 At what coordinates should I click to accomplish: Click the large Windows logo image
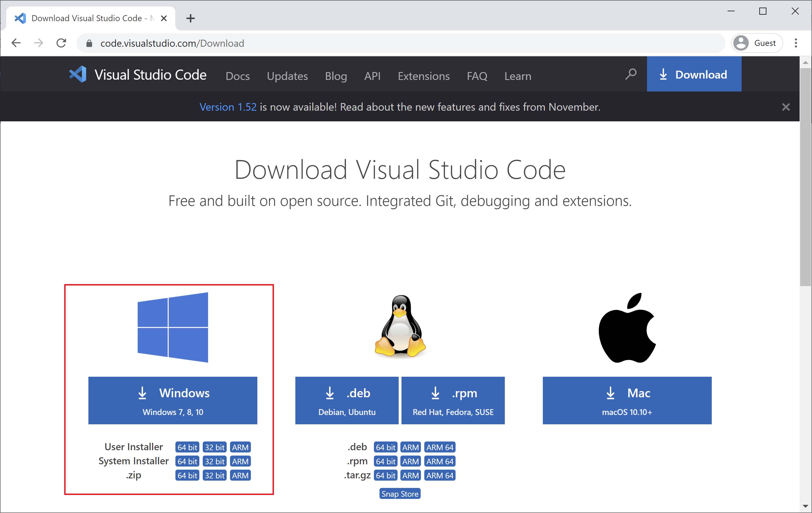pos(173,327)
